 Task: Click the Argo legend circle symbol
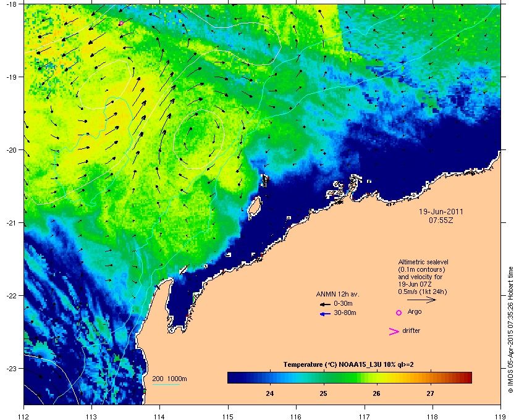399,313
